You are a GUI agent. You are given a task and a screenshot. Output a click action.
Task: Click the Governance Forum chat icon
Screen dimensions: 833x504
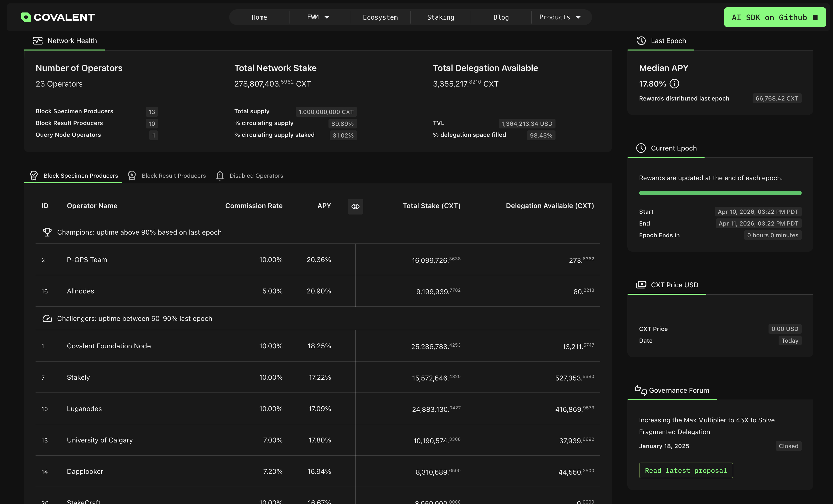coord(641,390)
